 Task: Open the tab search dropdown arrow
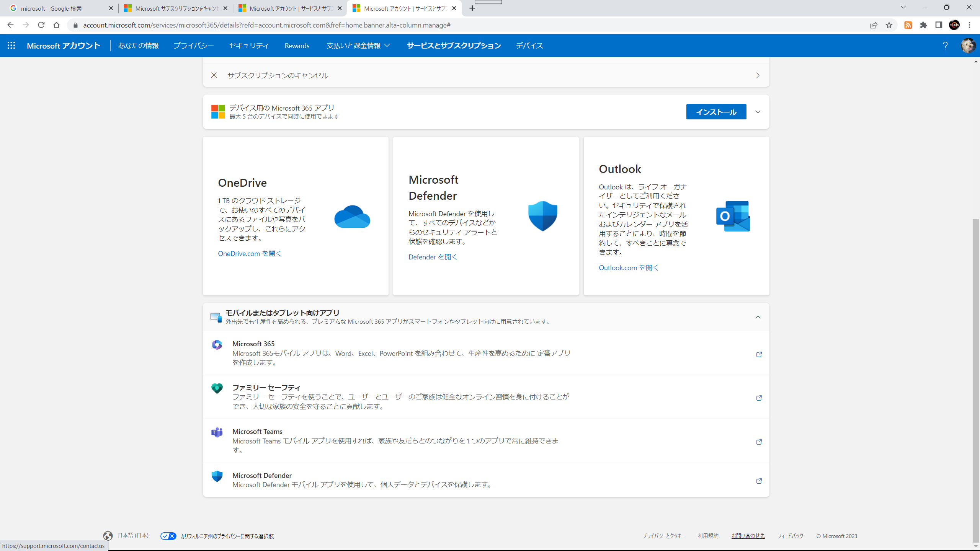903,8
